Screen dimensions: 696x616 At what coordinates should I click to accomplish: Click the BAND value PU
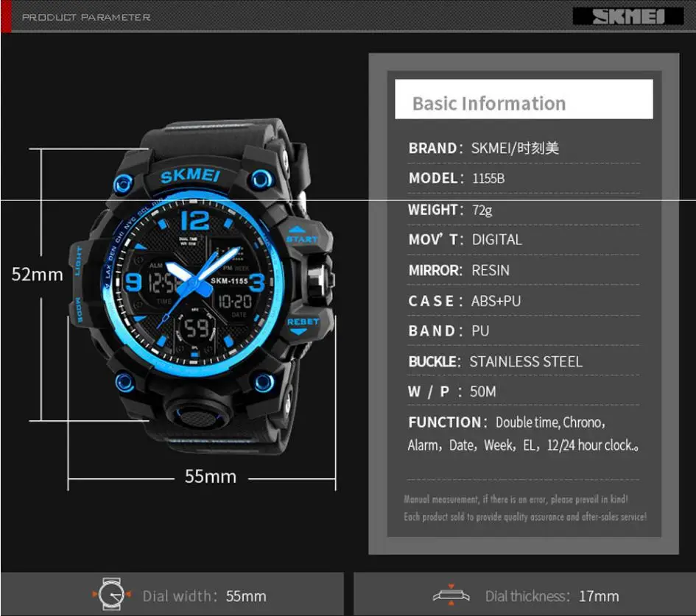pyautogui.click(x=480, y=331)
